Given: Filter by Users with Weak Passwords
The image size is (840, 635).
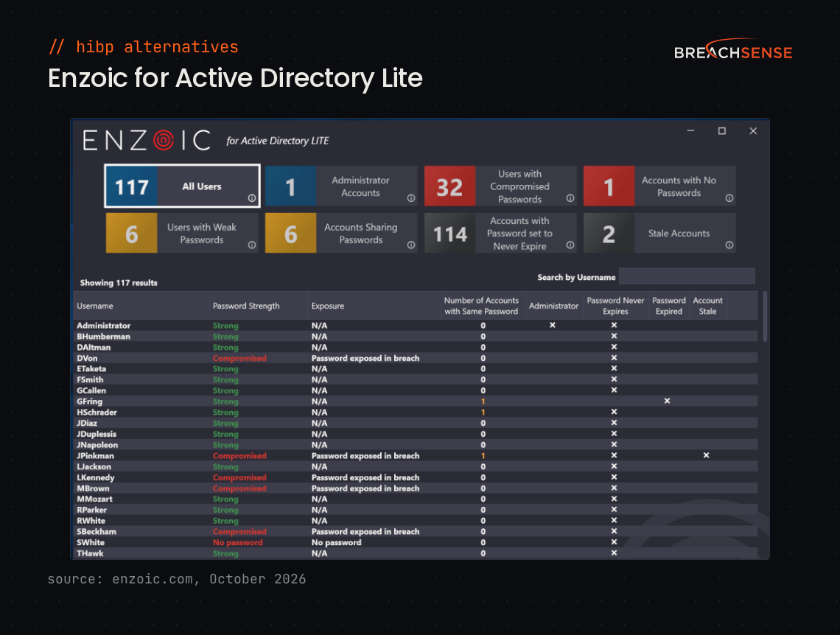Looking at the screenshot, I should (182, 233).
